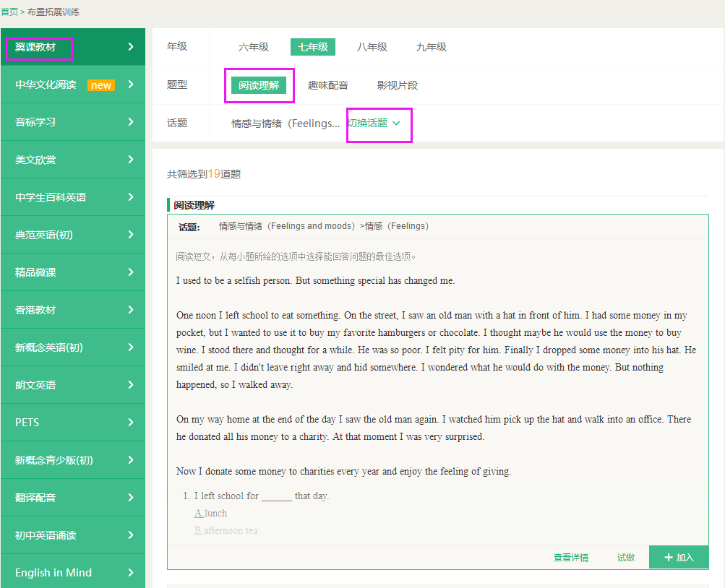This screenshot has width=725, height=588.
Task: Click chevron beside English in Mind
Action: pyautogui.click(x=131, y=573)
